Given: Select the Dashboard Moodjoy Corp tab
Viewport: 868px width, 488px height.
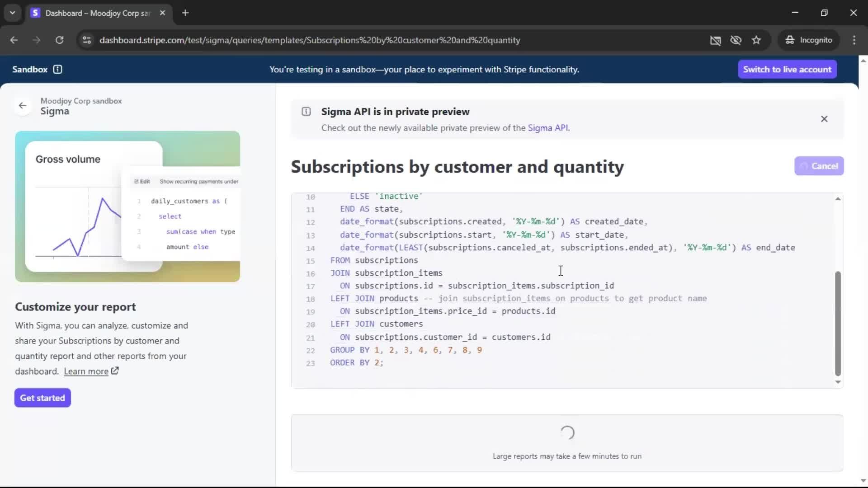Looking at the screenshot, I should [97, 13].
